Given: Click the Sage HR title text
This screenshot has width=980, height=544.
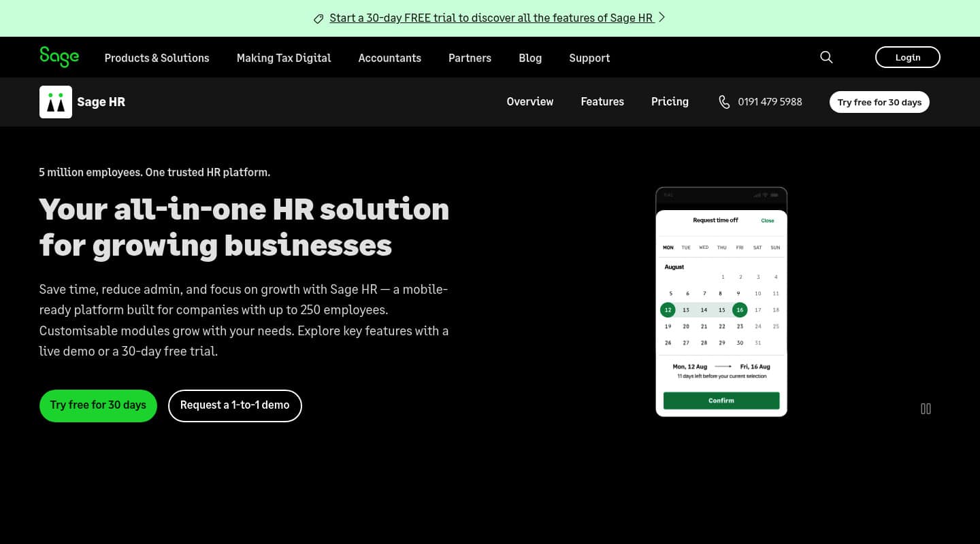Looking at the screenshot, I should [101, 102].
